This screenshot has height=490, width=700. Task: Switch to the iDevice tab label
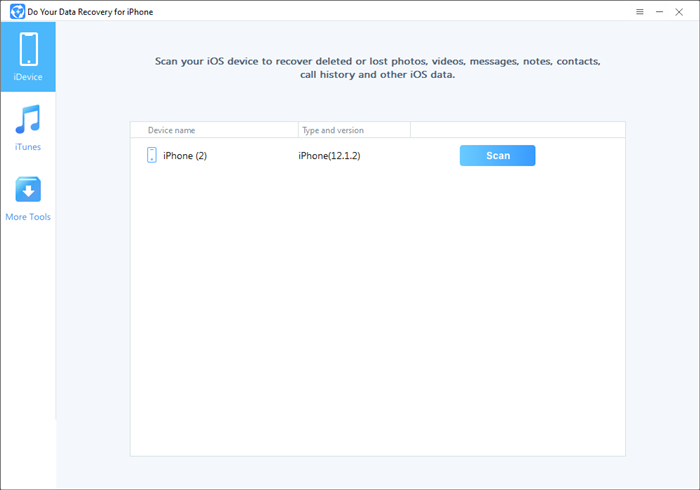point(28,77)
